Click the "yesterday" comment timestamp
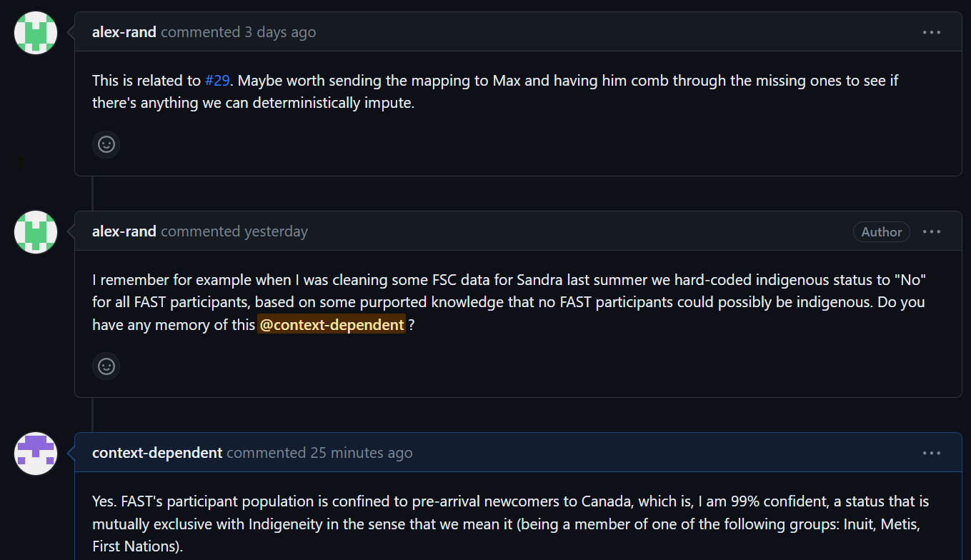The image size is (971, 560). (x=276, y=231)
